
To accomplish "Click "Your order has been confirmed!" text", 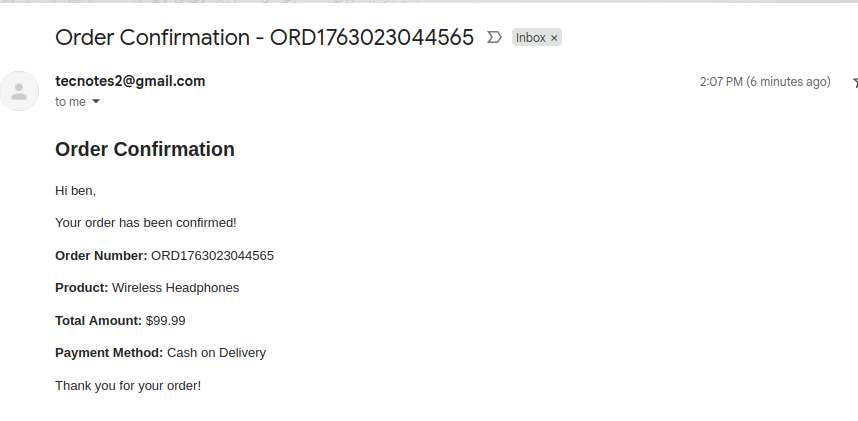I will tap(145, 222).
